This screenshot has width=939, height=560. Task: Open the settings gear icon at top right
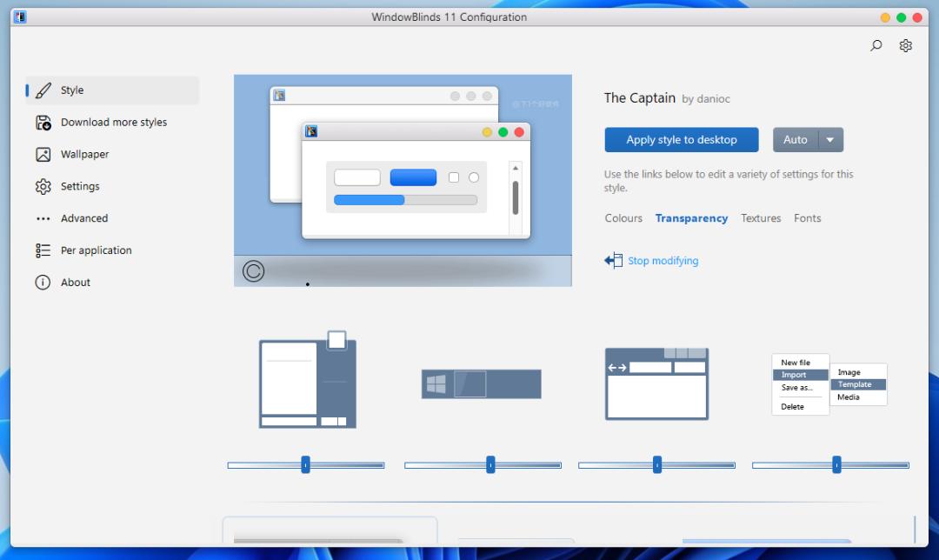point(905,46)
